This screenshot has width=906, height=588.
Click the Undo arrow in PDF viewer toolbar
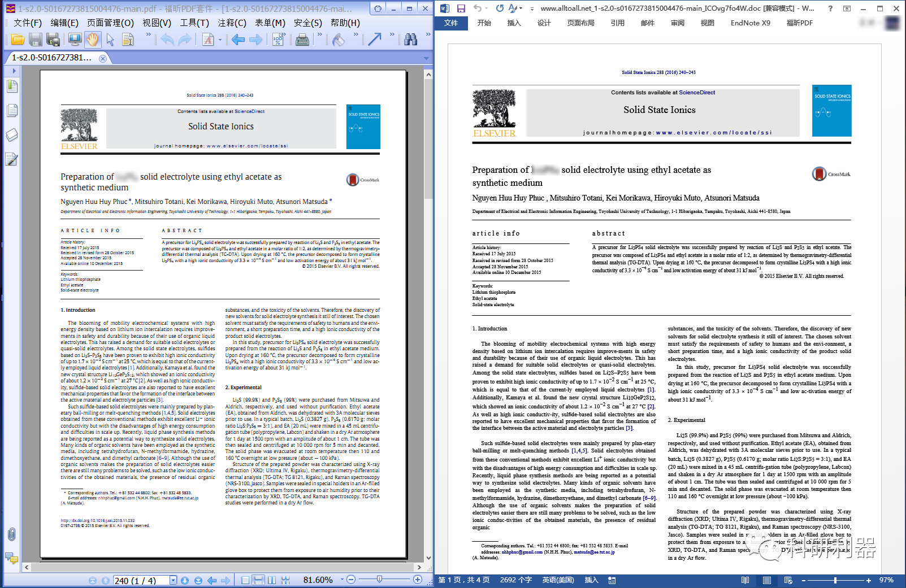[167, 40]
